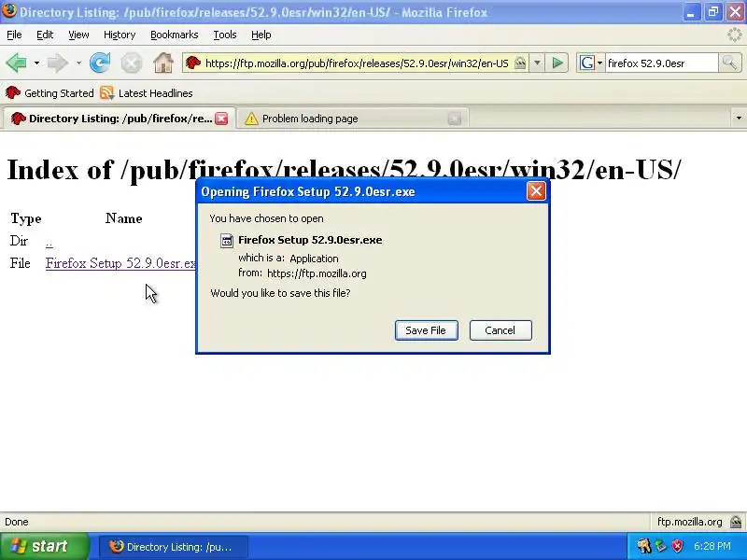The image size is (747, 560).
Task: Click the status bar security lock icon
Action: point(736,522)
